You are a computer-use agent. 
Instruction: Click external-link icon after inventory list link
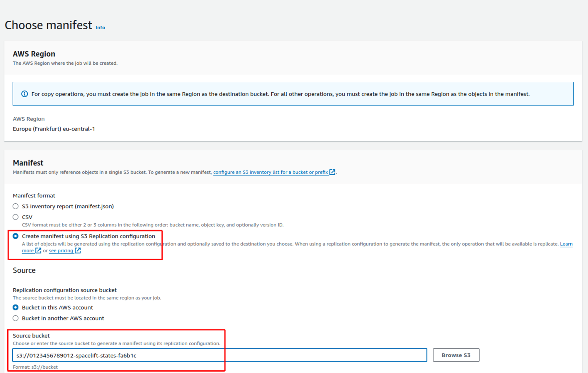click(x=332, y=172)
